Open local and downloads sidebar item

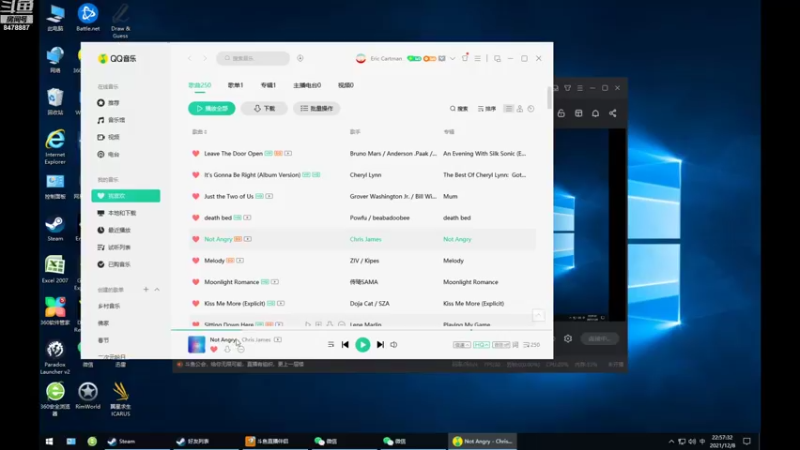(x=126, y=213)
